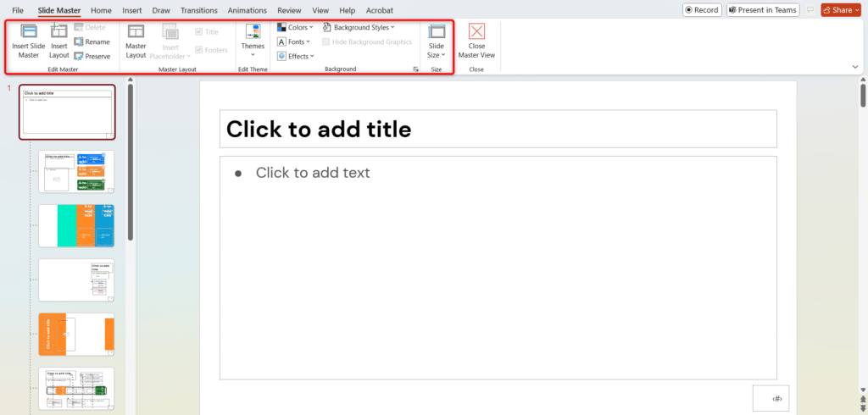Image resolution: width=868 pixels, height=415 pixels.
Task: Open the File menu
Action: 18,10
